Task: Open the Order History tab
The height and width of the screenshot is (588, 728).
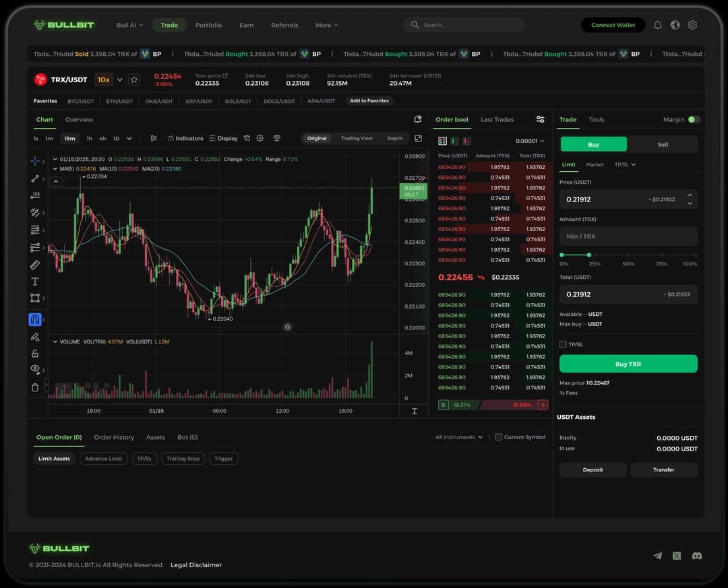Action: (114, 437)
